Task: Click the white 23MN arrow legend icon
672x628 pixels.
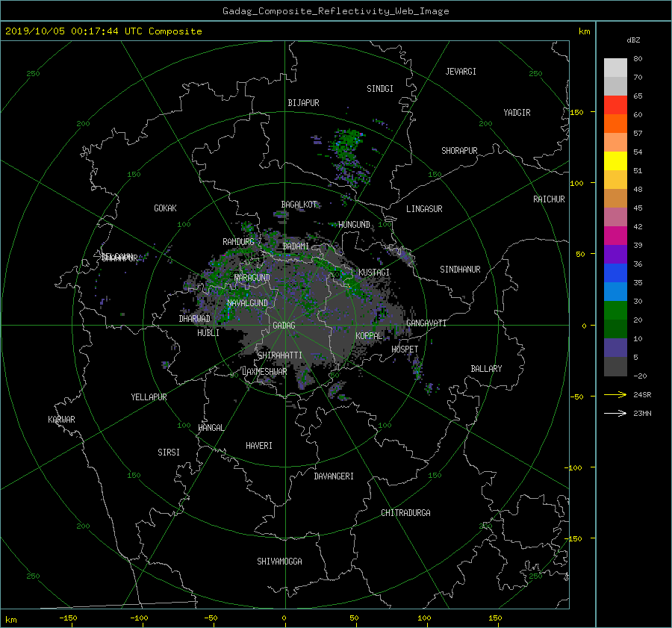Action: pos(615,413)
